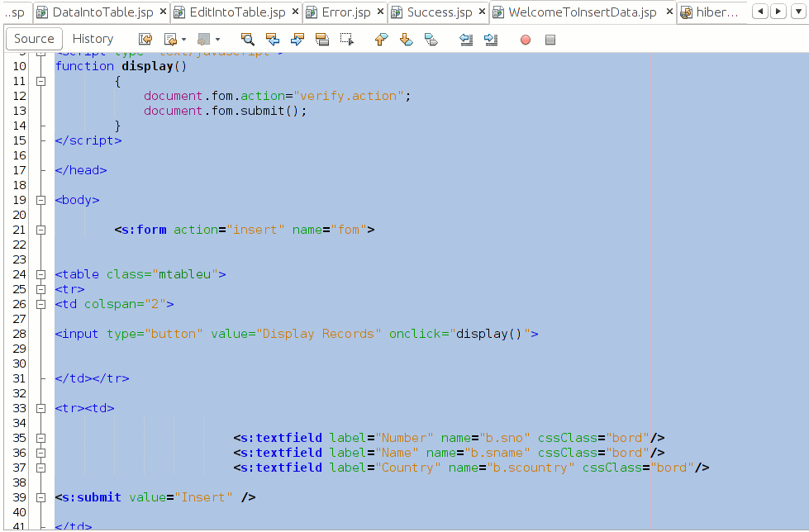Collapse the Country textfield fold at line 37
This screenshot has height=532, width=809.
[40, 468]
